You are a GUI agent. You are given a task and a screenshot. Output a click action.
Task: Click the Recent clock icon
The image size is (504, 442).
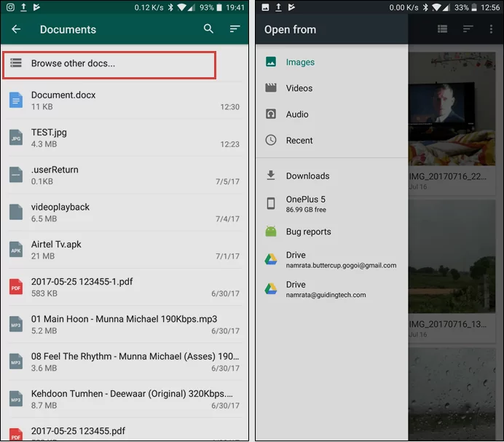[x=271, y=140]
